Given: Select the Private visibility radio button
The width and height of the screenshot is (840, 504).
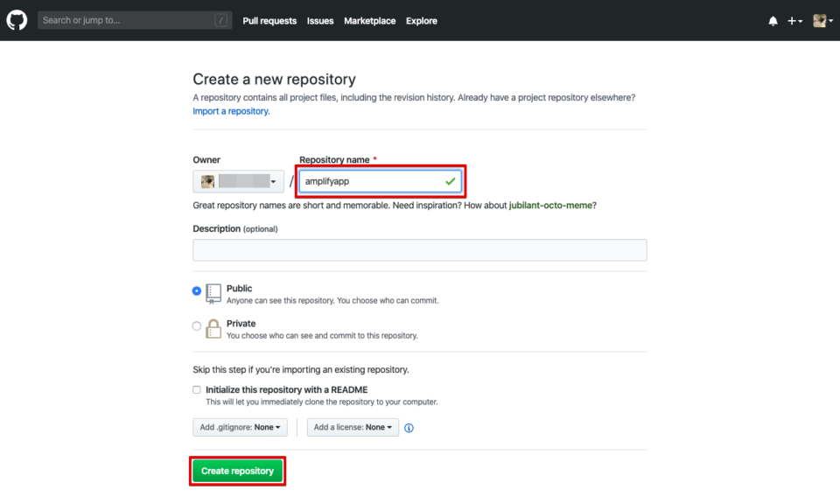Looking at the screenshot, I should click(196, 325).
